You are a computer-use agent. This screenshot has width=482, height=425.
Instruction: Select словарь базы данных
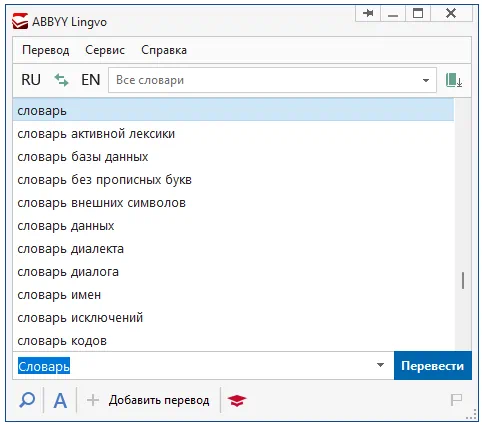[x=233, y=157]
